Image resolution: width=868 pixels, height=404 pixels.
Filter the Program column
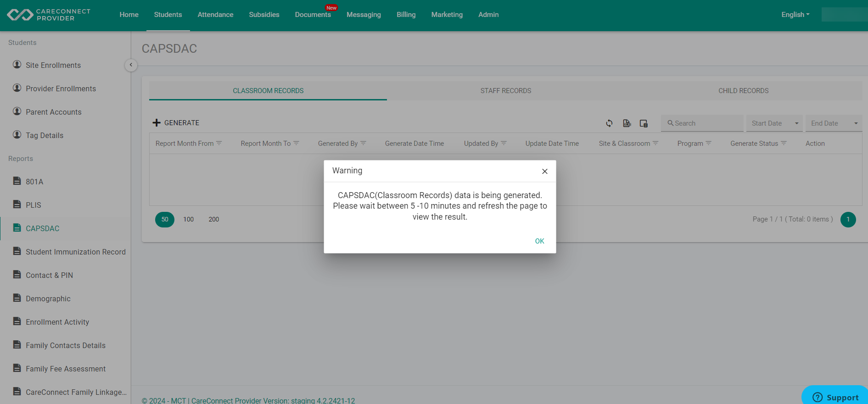pyautogui.click(x=708, y=144)
